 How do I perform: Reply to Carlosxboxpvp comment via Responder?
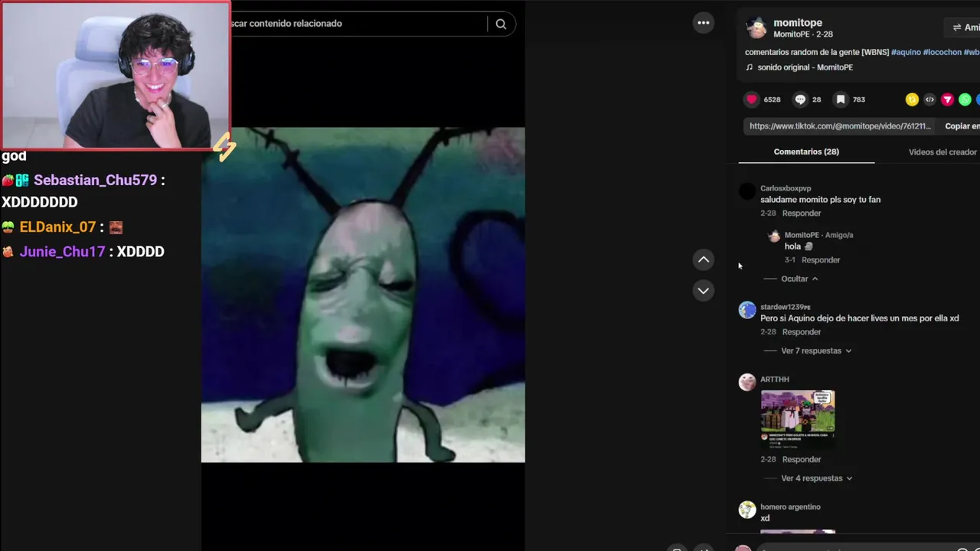(x=801, y=214)
